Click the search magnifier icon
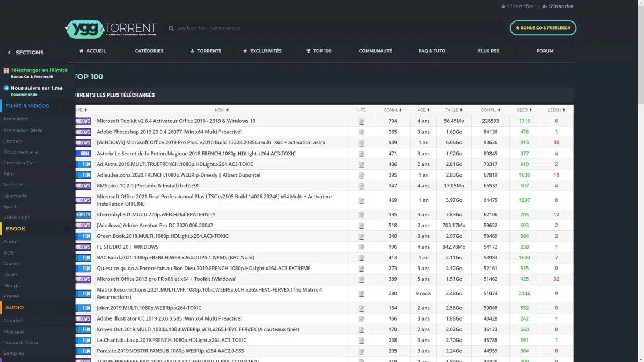 pyautogui.click(x=171, y=28)
